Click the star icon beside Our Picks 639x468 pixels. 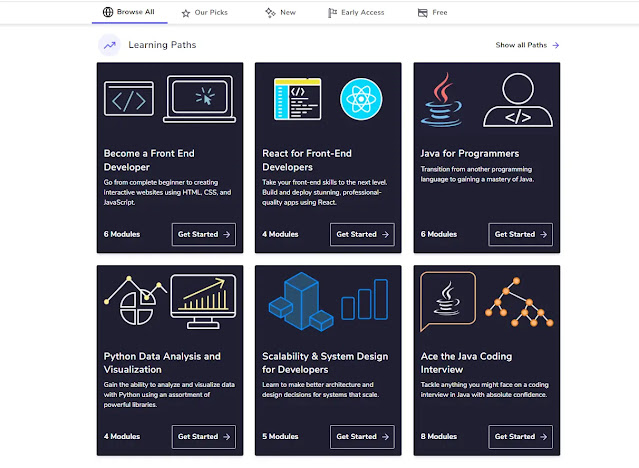pyautogui.click(x=186, y=13)
